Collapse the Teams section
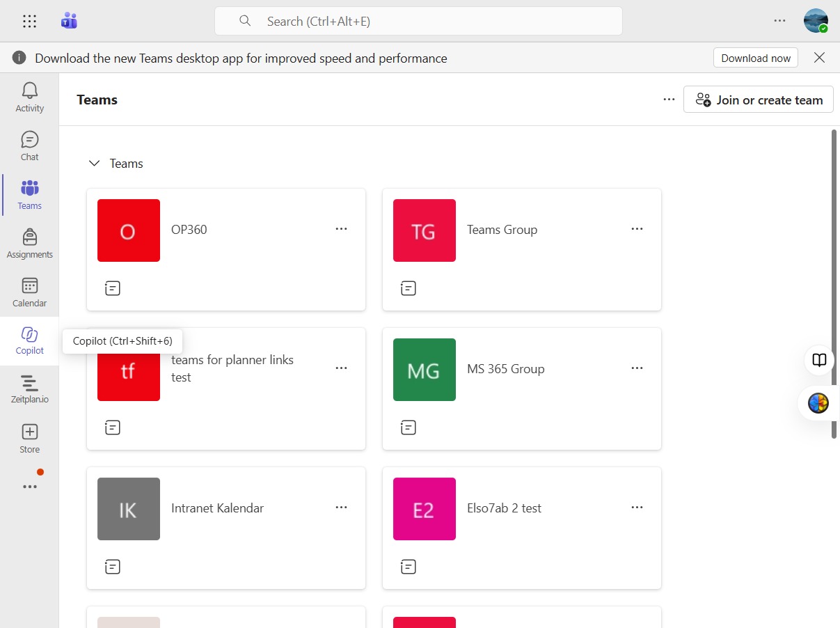840x628 pixels. tap(95, 164)
